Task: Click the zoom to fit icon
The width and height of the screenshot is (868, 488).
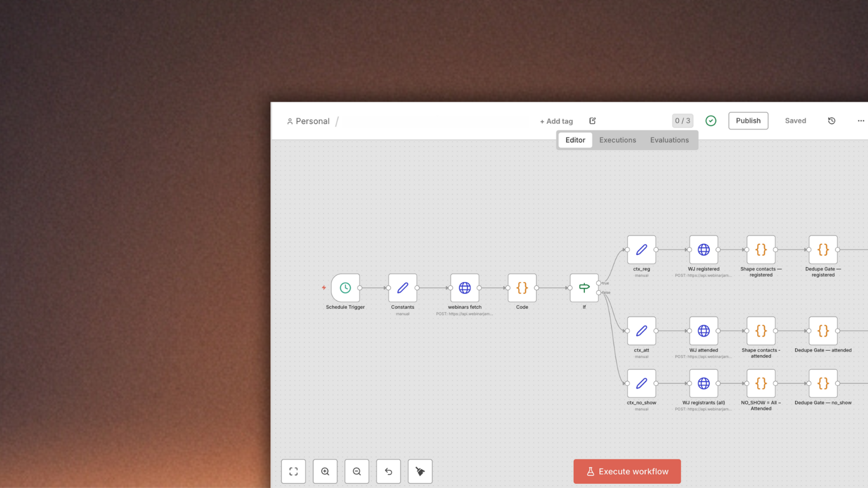Action: (x=293, y=471)
